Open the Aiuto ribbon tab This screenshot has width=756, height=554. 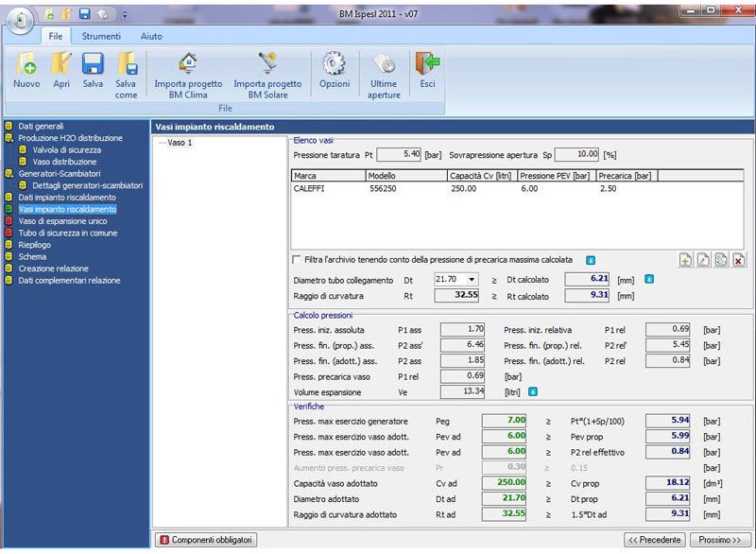tap(151, 36)
